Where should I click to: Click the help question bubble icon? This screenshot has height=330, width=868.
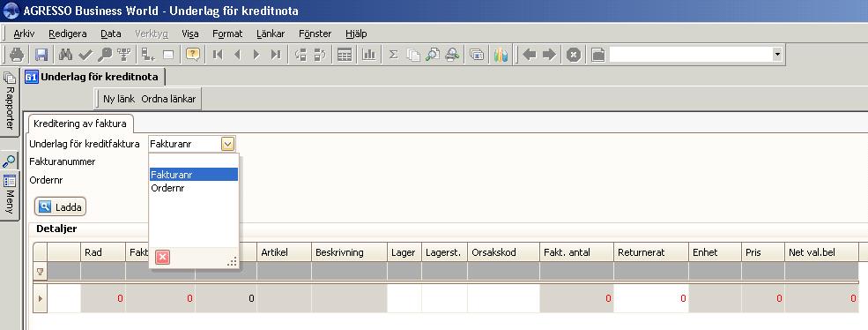coord(193,55)
